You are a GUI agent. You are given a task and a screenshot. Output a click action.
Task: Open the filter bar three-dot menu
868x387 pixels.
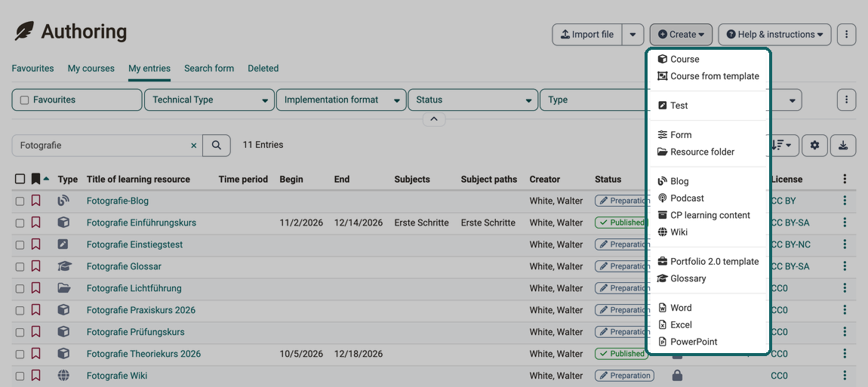pos(846,100)
